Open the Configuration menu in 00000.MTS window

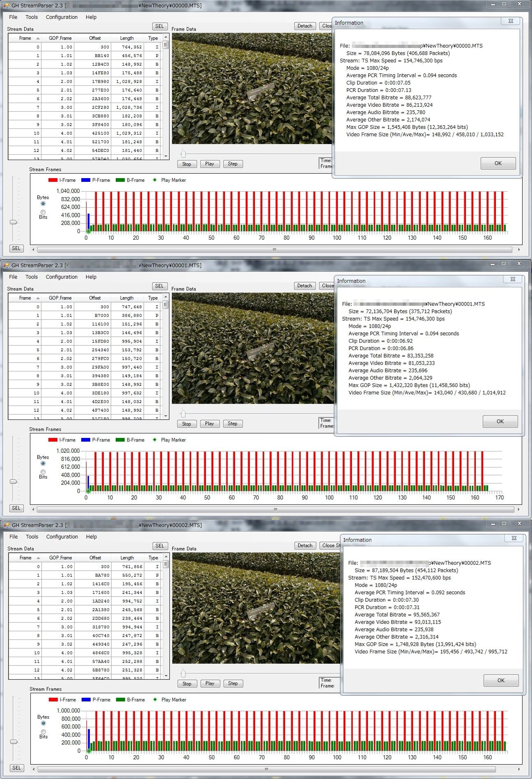tap(62, 17)
